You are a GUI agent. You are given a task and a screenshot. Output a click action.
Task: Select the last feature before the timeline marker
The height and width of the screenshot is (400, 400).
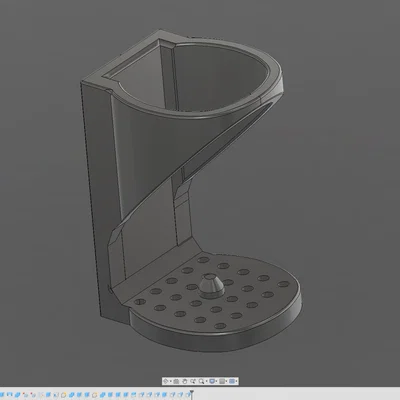(x=188, y=395)
